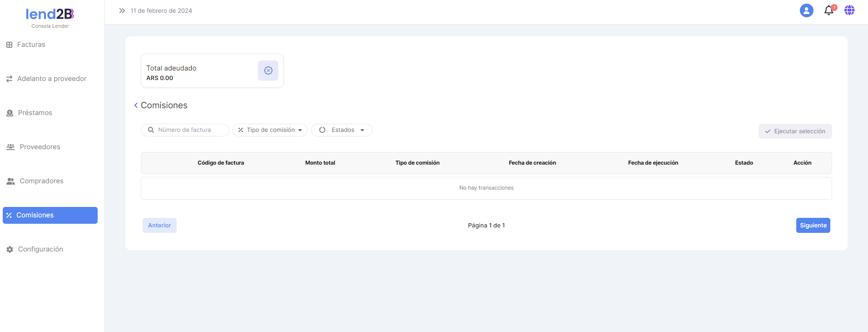Click the user profile avatar icon

coord(806,10)
